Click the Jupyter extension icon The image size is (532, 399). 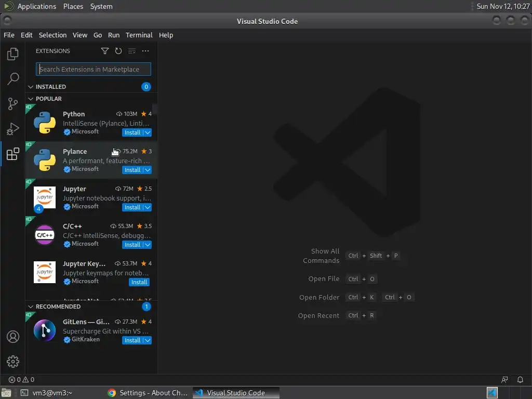45,197
